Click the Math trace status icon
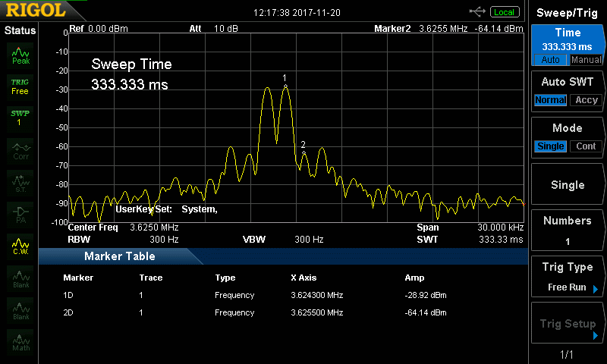The image size is (607, 364). click(x=20, y=341)
